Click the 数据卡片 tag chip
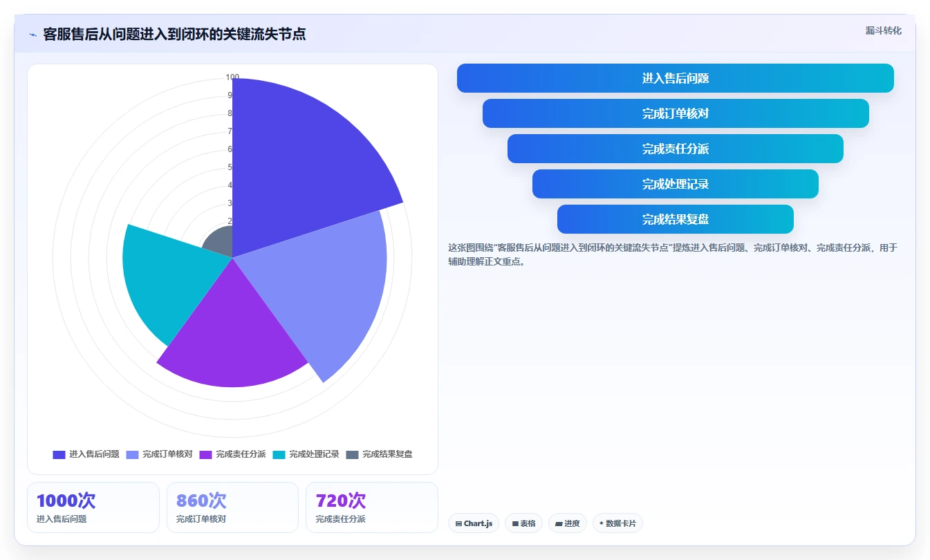 pos(617,523)
